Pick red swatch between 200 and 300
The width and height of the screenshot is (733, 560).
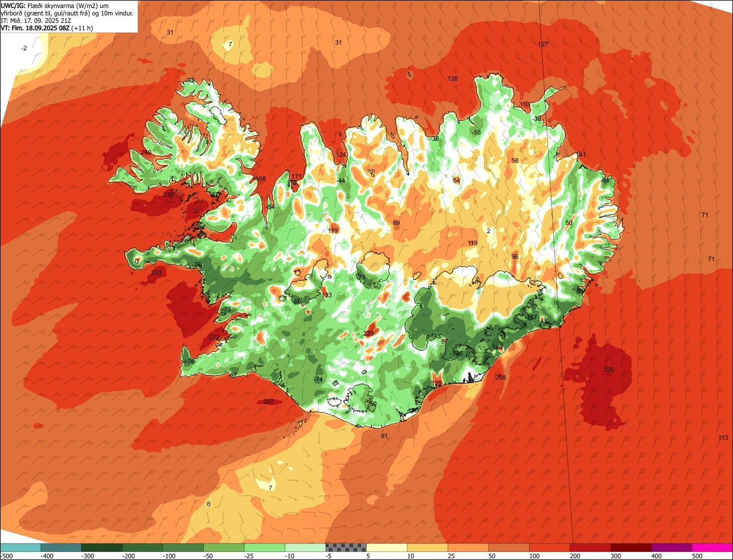(590, 547)
